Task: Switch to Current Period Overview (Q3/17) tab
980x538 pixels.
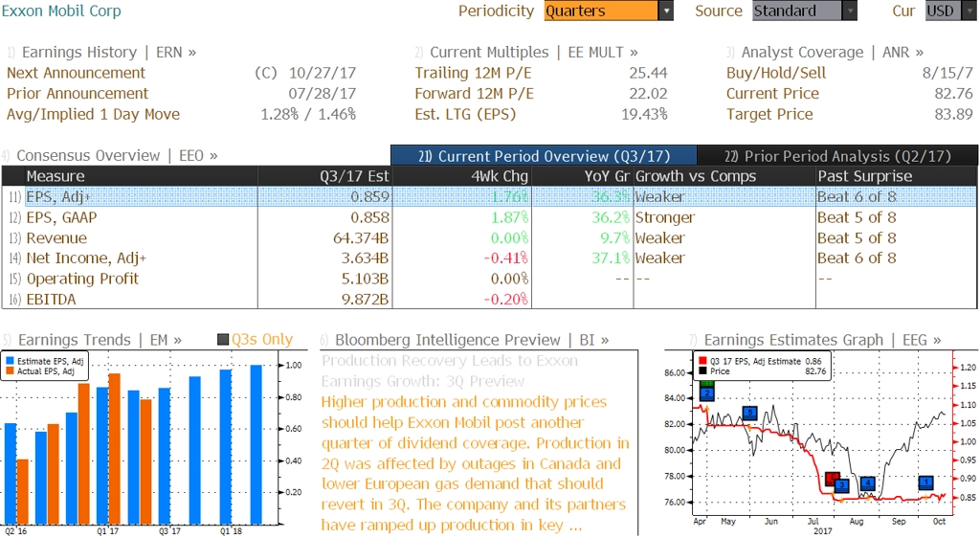Action: 544,156
